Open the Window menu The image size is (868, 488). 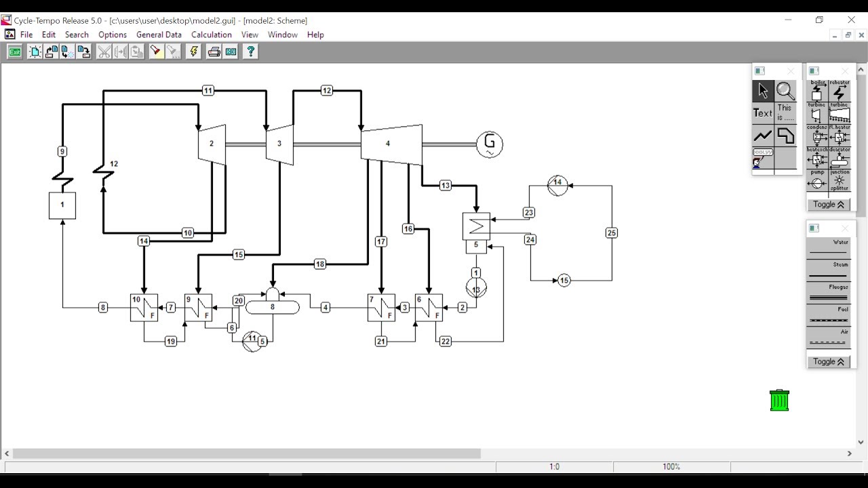coord(283,35)
